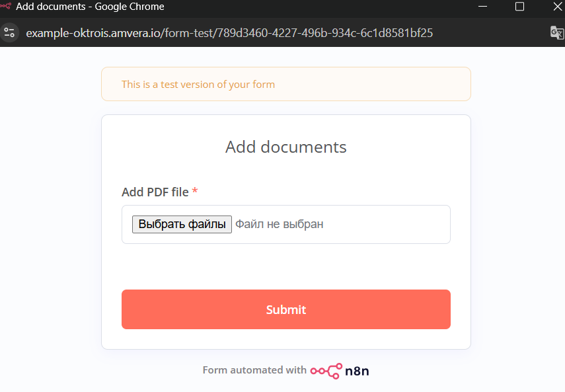
Task: Open site information icon in address bar
Action: 9,32
